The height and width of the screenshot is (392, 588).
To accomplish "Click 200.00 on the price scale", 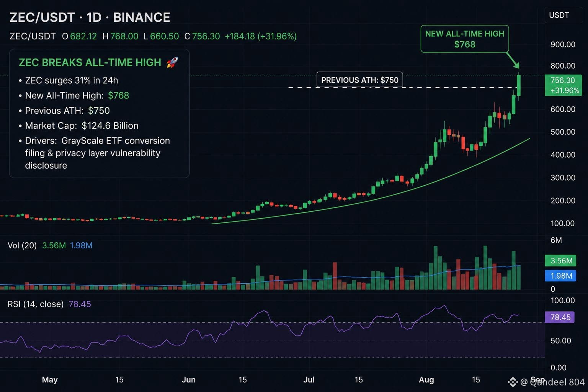I will point(563,201).
